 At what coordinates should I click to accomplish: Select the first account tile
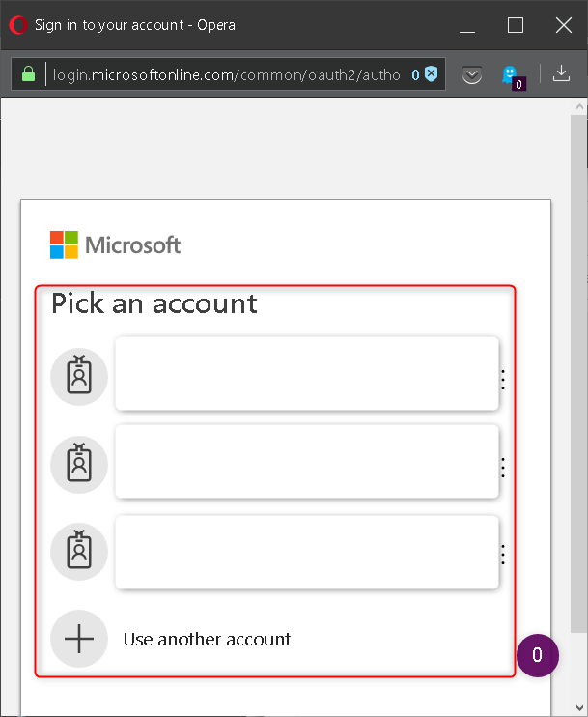[306, 373]
